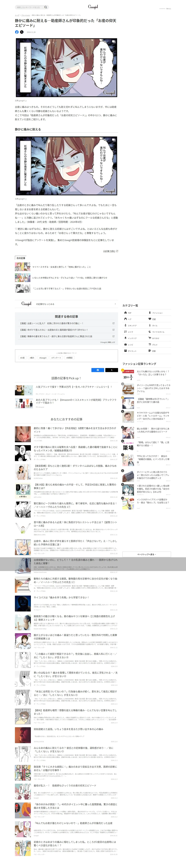This screenshot has height=868, width=186.
Task: Select the #体験談 keyword tag
Action: 69,358
